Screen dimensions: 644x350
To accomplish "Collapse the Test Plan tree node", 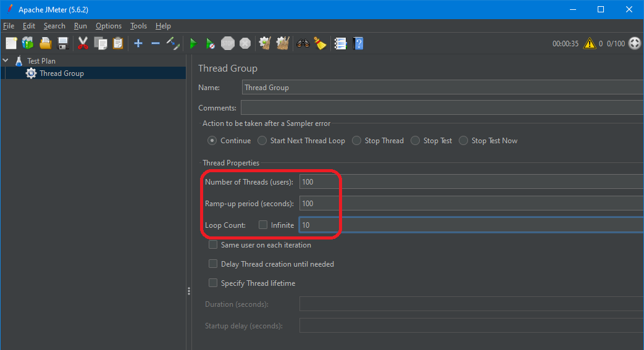I will tap(6, 60).
